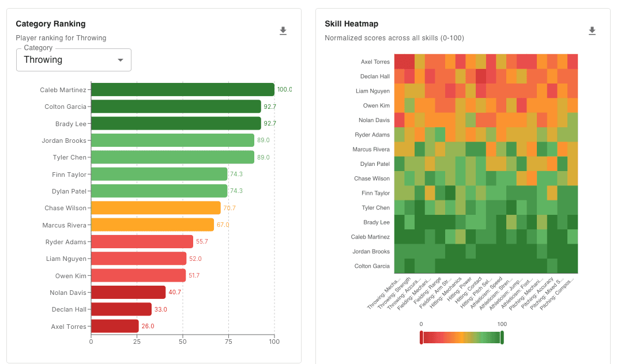Download the Skill Heatmap chart

592,31
